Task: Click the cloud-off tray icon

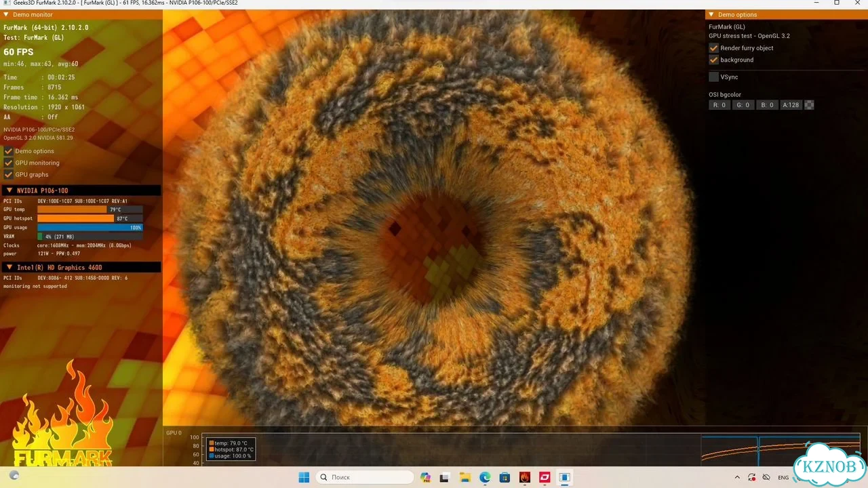Action: (x=766, y=477)
